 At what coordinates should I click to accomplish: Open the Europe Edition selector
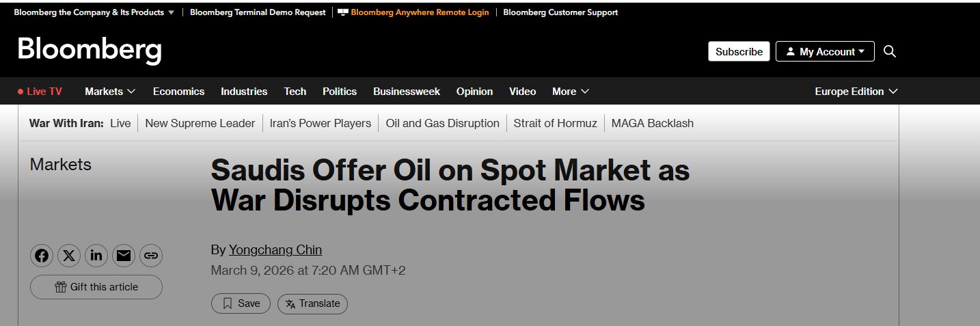[x=856, y=91]
